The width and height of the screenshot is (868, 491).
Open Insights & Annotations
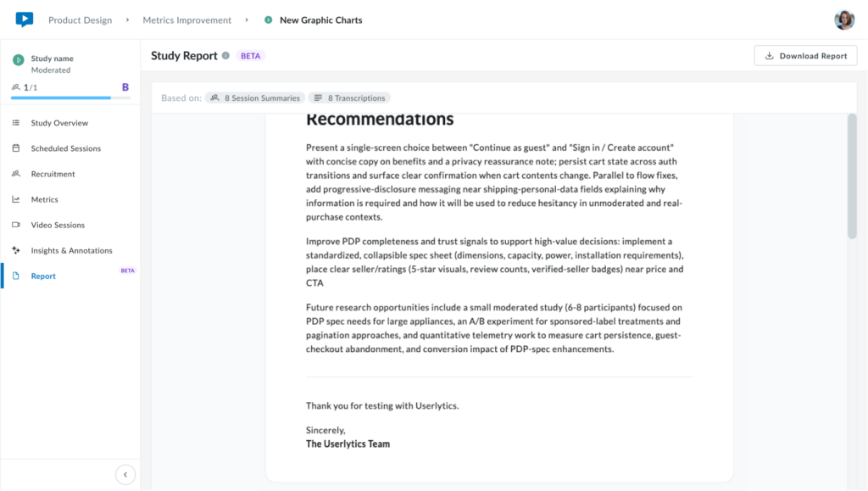(71, 250)
